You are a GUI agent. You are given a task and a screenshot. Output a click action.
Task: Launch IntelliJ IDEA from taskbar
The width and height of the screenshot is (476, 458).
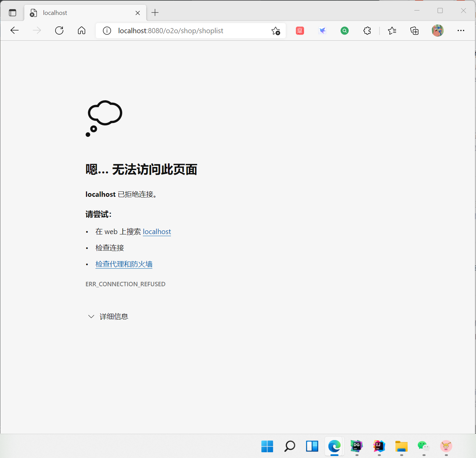(378, 446)
